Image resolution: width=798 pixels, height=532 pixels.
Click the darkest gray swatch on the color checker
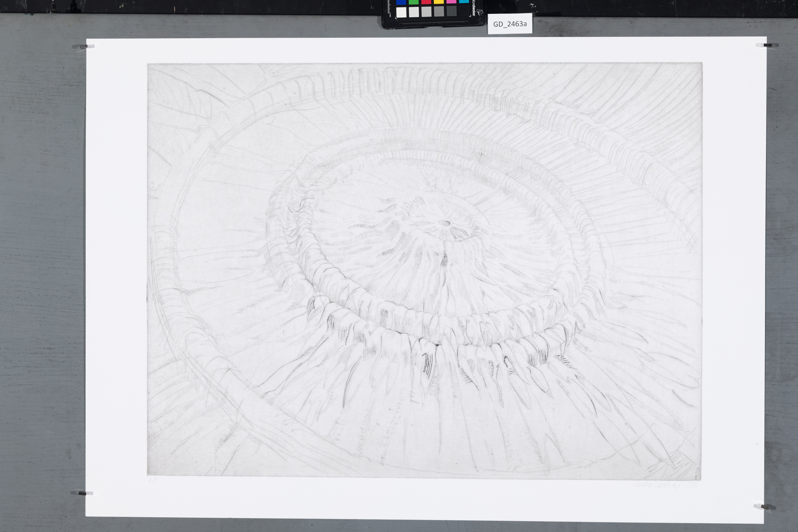(452, 11)
